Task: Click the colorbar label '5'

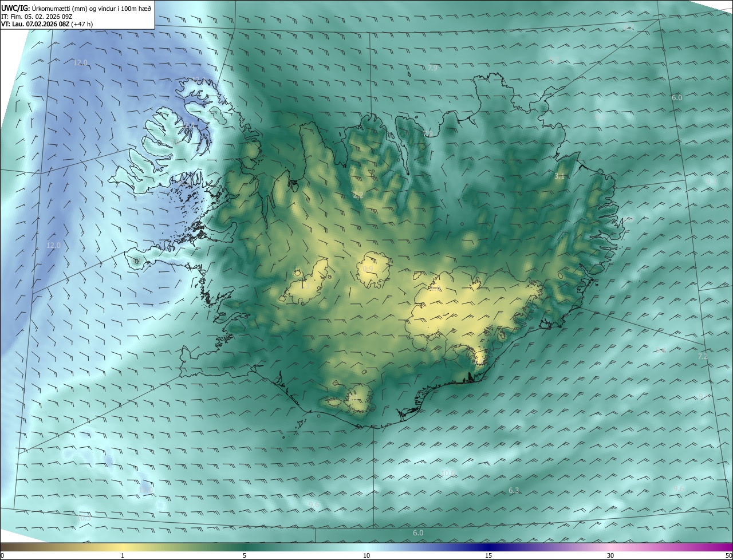Action: pyautogui.click(x=245, y=555)
